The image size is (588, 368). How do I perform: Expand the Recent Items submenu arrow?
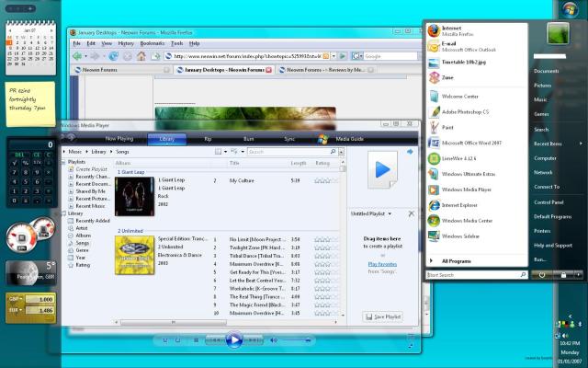point(581,144)
